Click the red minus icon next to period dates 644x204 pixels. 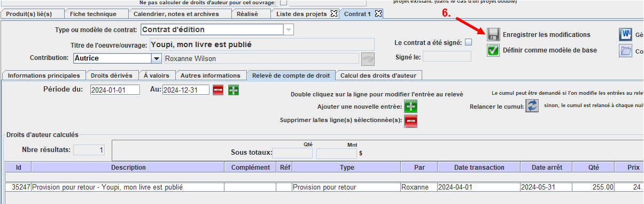coord(218,90)
